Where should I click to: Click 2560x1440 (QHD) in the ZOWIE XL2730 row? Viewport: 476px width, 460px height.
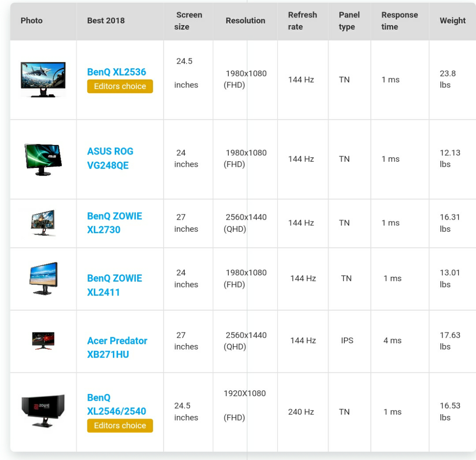[245, 223]
